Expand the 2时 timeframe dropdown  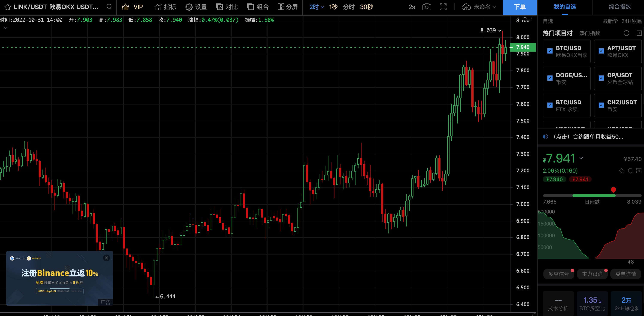[316, 7]
